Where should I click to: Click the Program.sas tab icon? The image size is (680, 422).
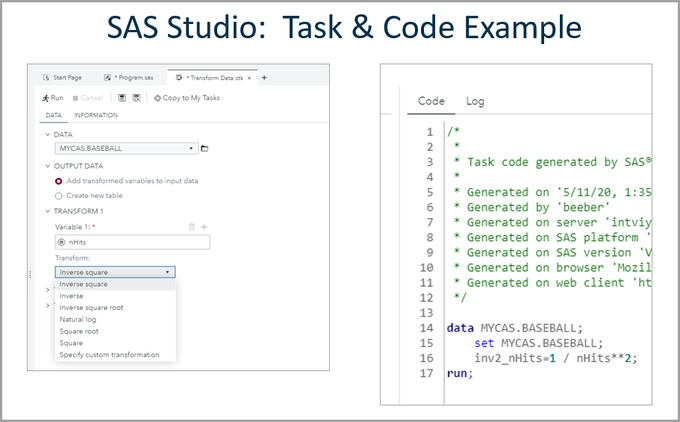107,78
